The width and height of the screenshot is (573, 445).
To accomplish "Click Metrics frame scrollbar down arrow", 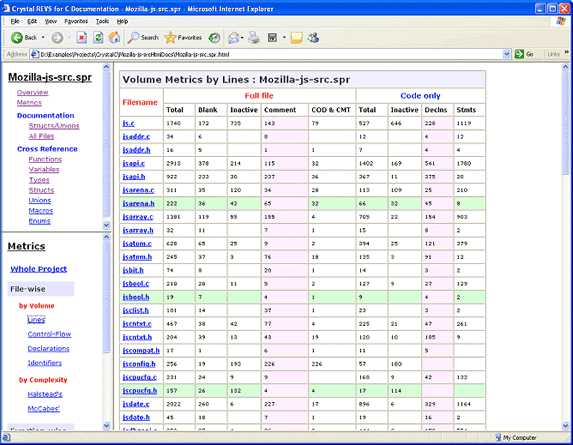I will [106, 425].
